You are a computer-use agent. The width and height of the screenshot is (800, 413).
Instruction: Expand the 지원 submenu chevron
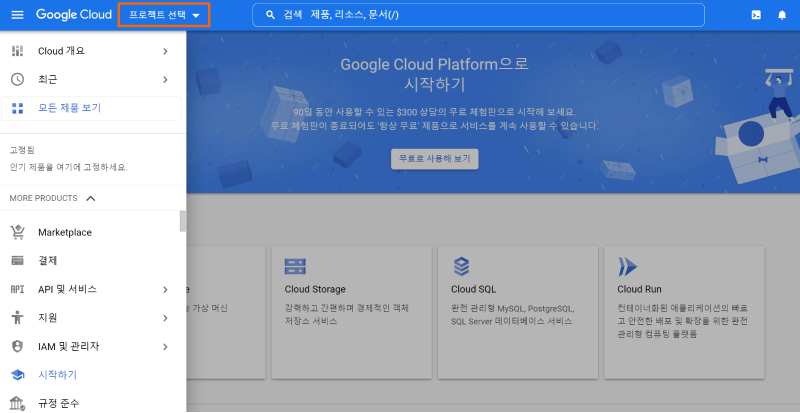165,318
